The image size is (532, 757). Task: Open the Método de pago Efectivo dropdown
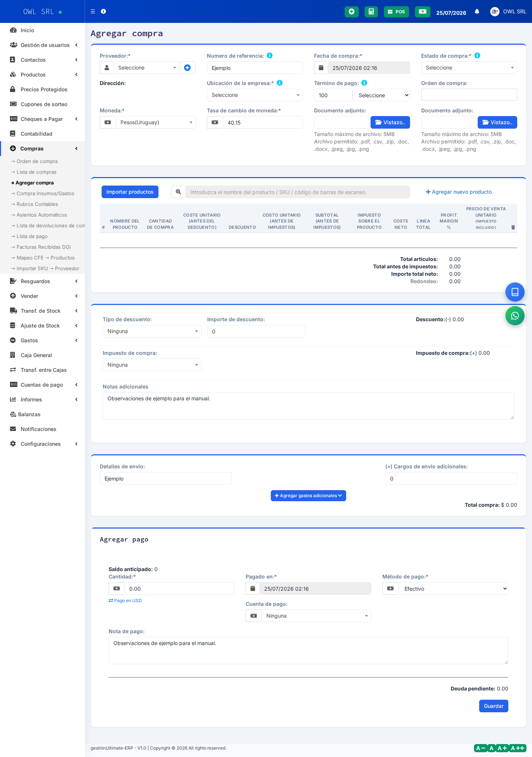[453, 588]
